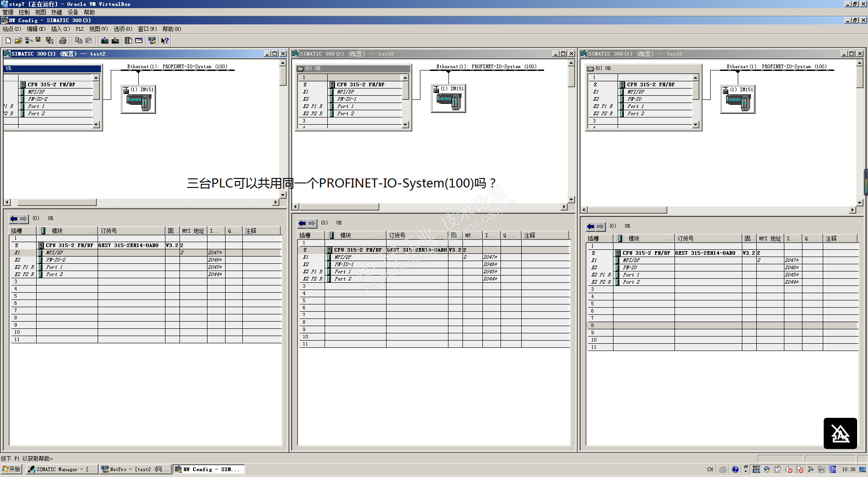Screen dimensions: 868x477
Task: Click the 订货号 column header in SIMATIC 300(3)
Action: [x=132, y=231]
